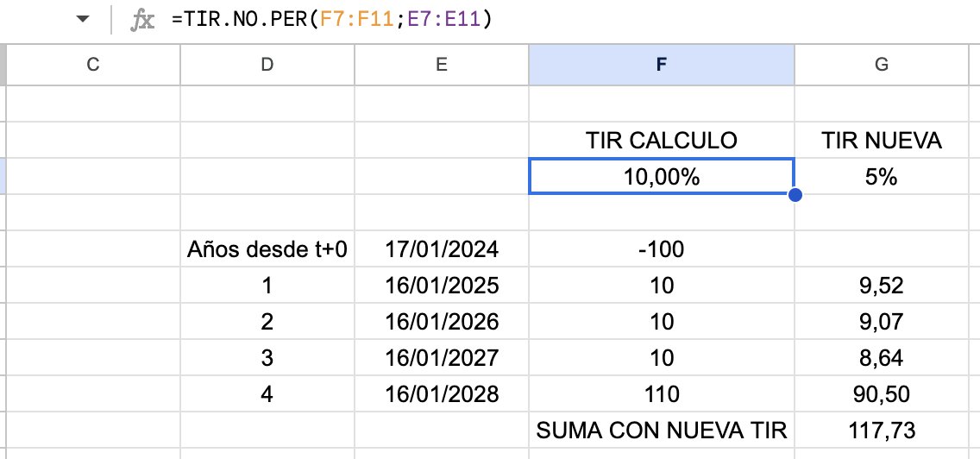Select column G header
The height and width of the screenshot is (459, 980).
pyautogui.click(x=882, y=65)
